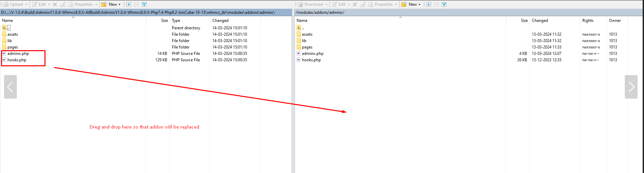This screenshot has height=173, width=644.
Task: Expand the New dropdown in remote panel toolbar
Action: click(419, 4)
